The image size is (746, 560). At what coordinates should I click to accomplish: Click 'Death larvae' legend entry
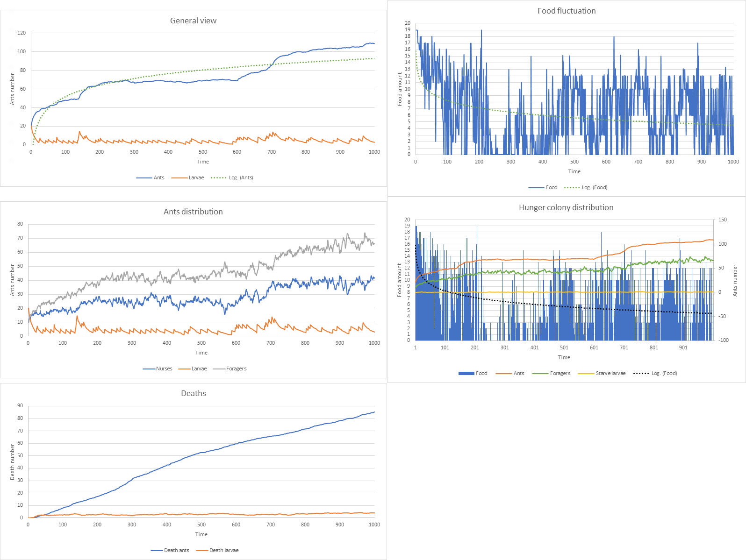point(217,550)
